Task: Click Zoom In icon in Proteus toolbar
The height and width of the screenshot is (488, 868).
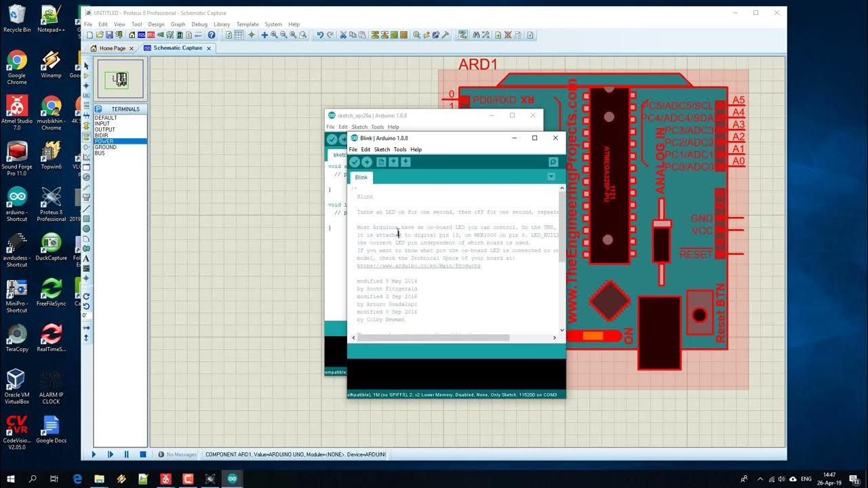Action: tap(274, 35)
